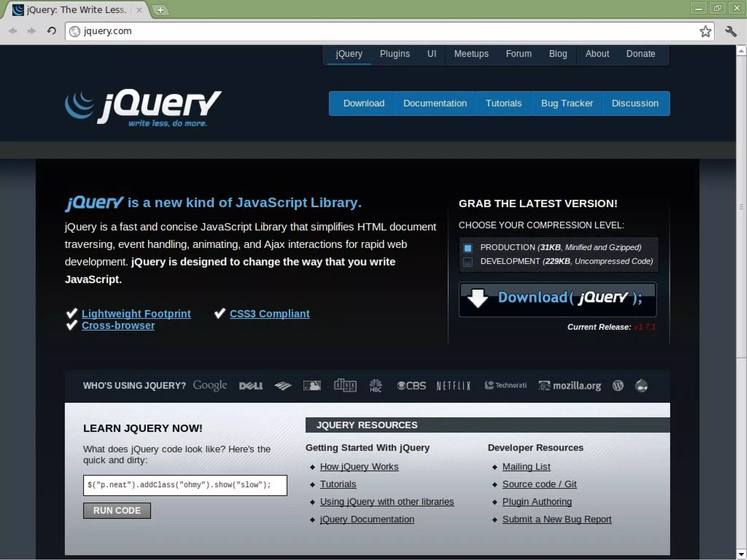Image resolution: width=747 pixels, height=560 pixels.
Task: Click the CBS logo
Action: (x=411, y=386)
